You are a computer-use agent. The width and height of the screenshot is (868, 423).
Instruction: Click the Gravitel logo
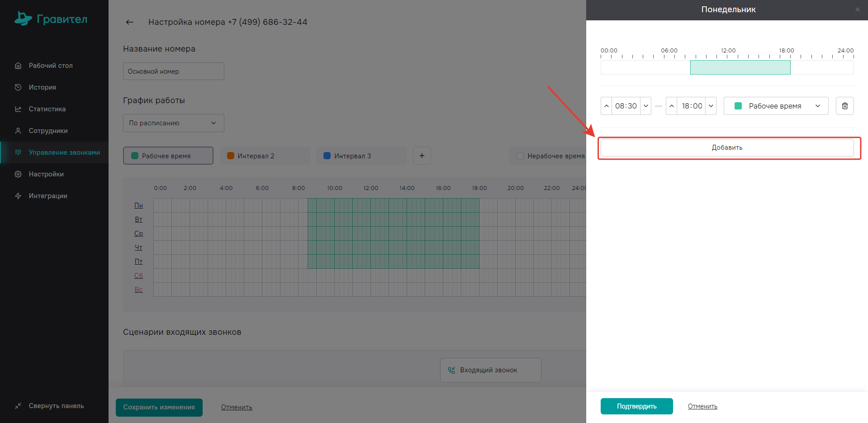[51, 19]
